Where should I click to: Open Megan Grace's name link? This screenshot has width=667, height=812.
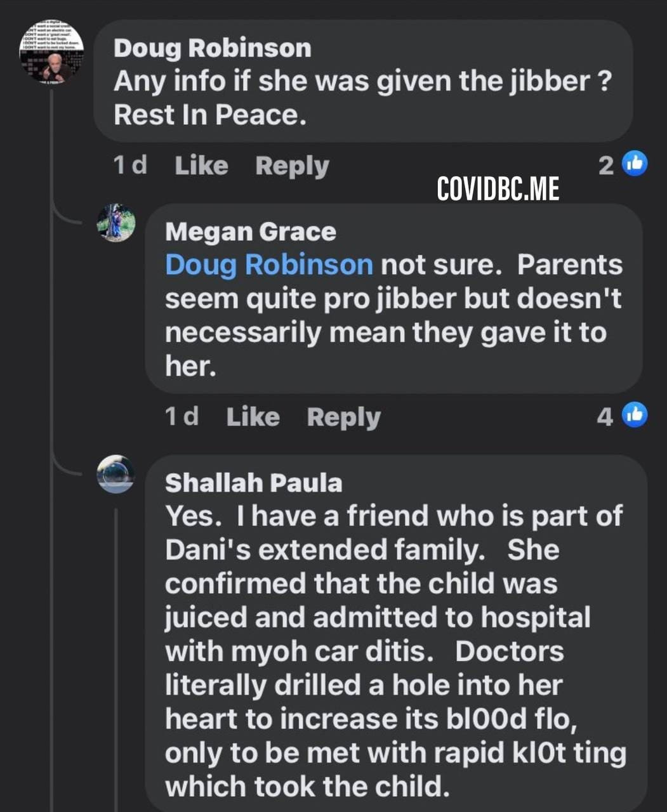click(x=251, y=232)
